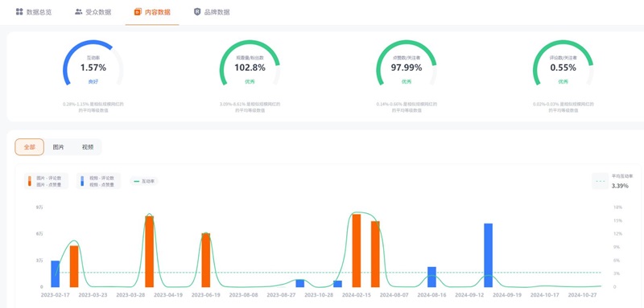Open the 品牌数据 tab
This screenshot has height=308, width=644.
coord(212,12)
